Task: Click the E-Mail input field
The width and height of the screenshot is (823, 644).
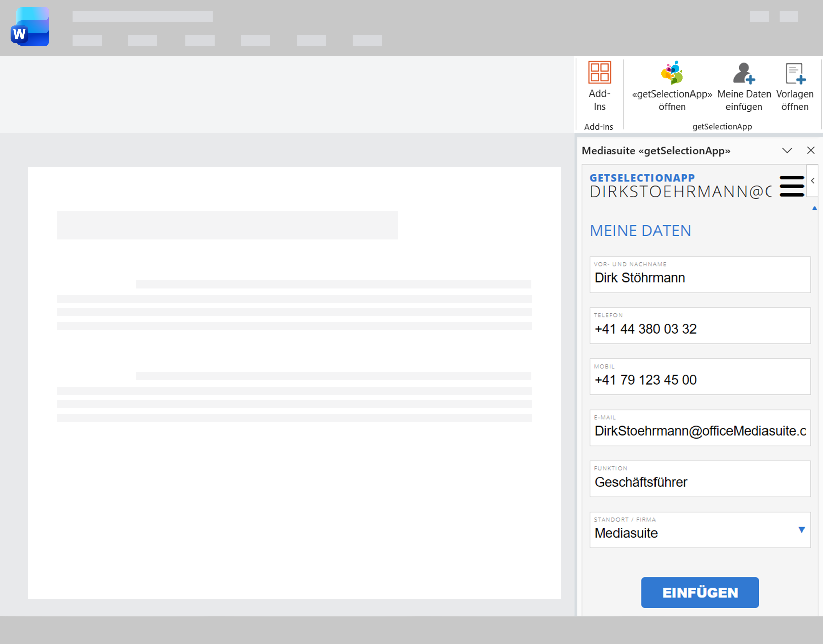Action: [x=700, y=427]
